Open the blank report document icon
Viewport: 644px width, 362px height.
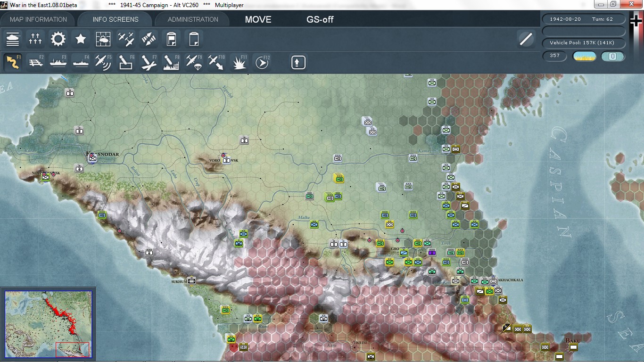pos(194,39)
